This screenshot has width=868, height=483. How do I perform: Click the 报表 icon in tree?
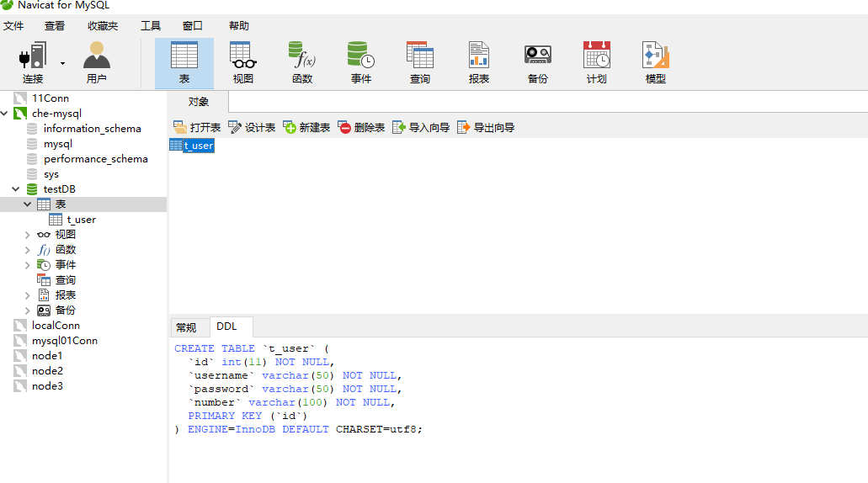pyautogui.click(x=44, y=295)
